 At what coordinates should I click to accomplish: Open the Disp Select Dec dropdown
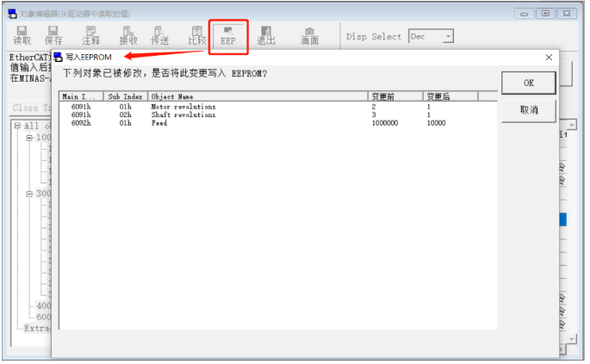pyautogui.click(x=448, y=36)
